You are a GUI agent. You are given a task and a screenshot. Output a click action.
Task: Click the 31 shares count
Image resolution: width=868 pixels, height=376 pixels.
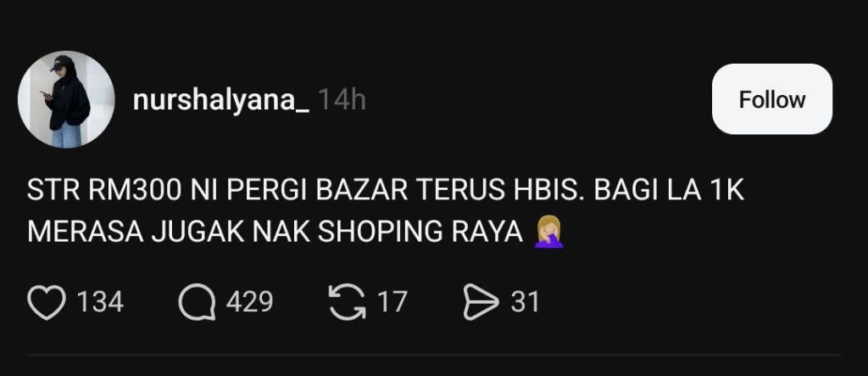525,302
